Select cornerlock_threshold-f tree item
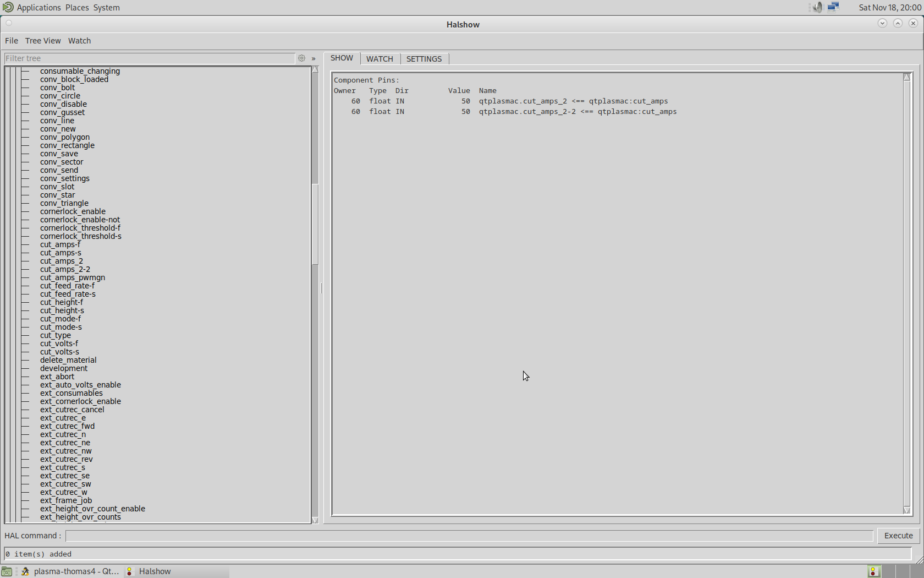The image size is (924, 578). click(80, 228)
